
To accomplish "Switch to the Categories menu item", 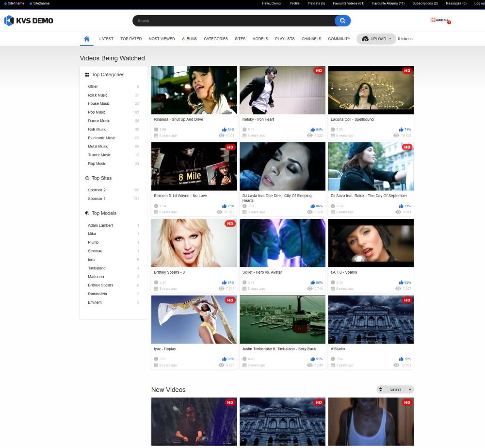I will [216, 39].
